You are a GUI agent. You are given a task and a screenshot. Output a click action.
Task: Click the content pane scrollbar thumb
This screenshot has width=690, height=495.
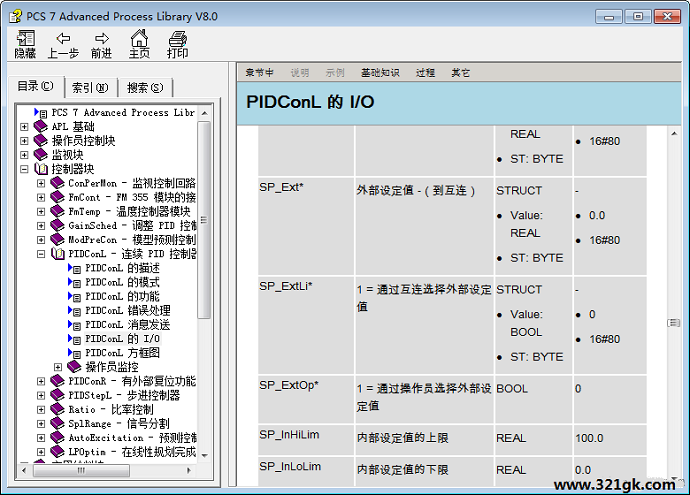[674, 323]
